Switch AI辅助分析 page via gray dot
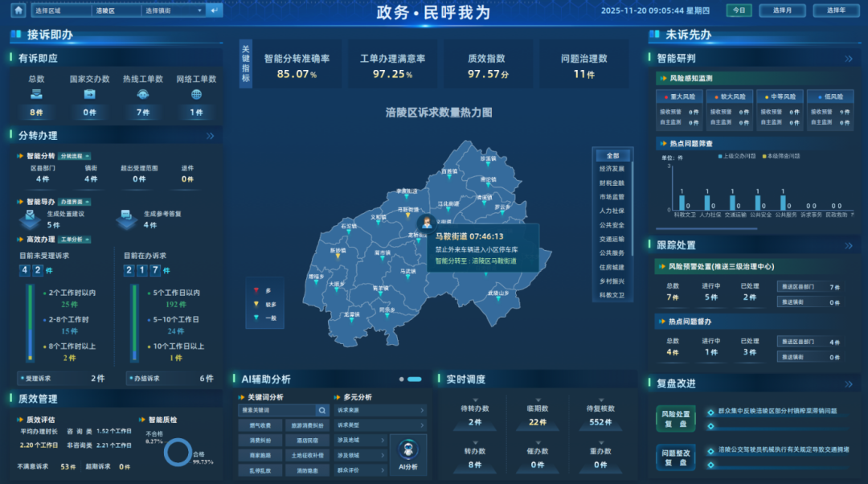Image resolution: width=868 pixels, height=484 pixels. 401,379
